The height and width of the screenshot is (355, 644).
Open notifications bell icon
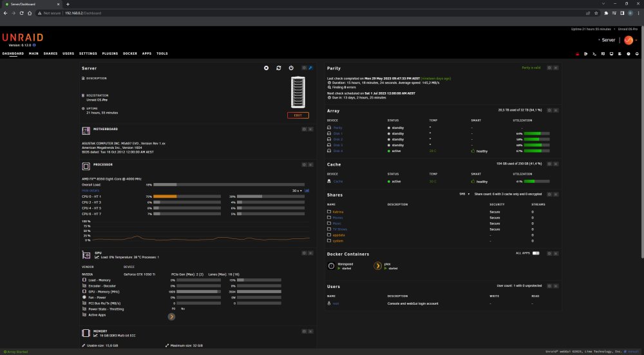click(x=637, y=54)
